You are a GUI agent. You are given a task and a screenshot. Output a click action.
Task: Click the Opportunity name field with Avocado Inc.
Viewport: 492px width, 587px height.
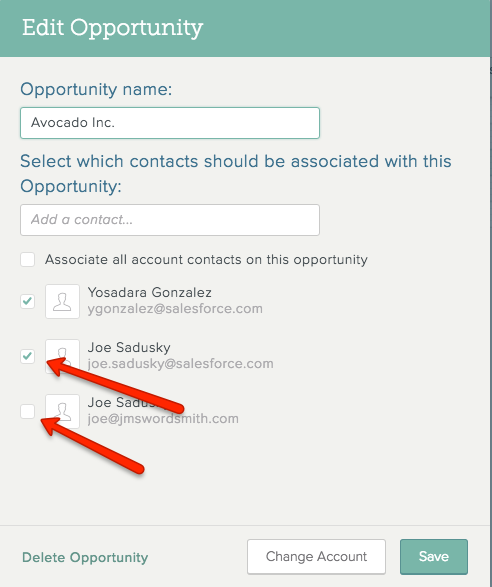[x=170, y=123]
